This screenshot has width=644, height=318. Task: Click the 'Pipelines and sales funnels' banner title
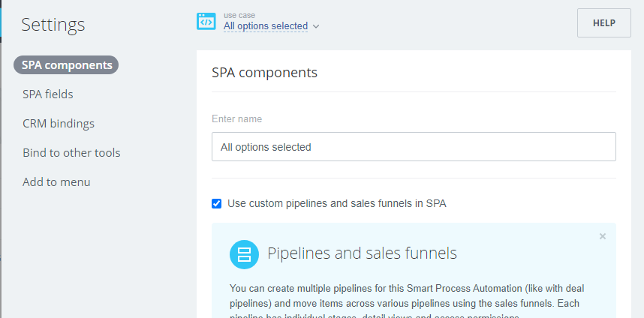[x=362, y=253]
